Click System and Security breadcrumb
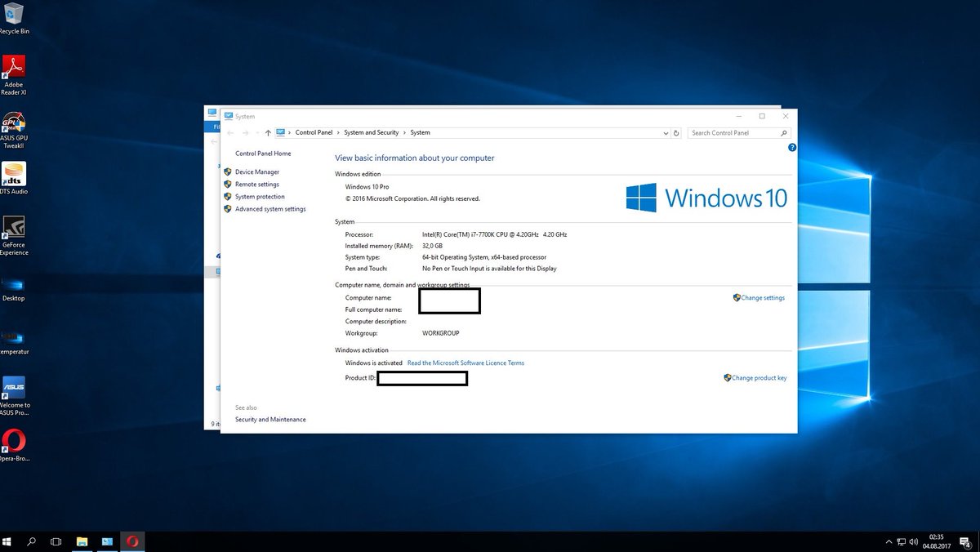Screen dimensions: 980x552 pyautogui.click(x=371, y=132)
